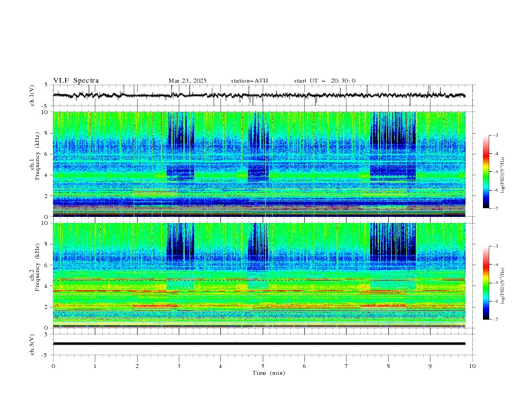This screenshot has width=532, height=411.
Task: Click the "start UT = 20:30:0" text
Action: (324, 81)
